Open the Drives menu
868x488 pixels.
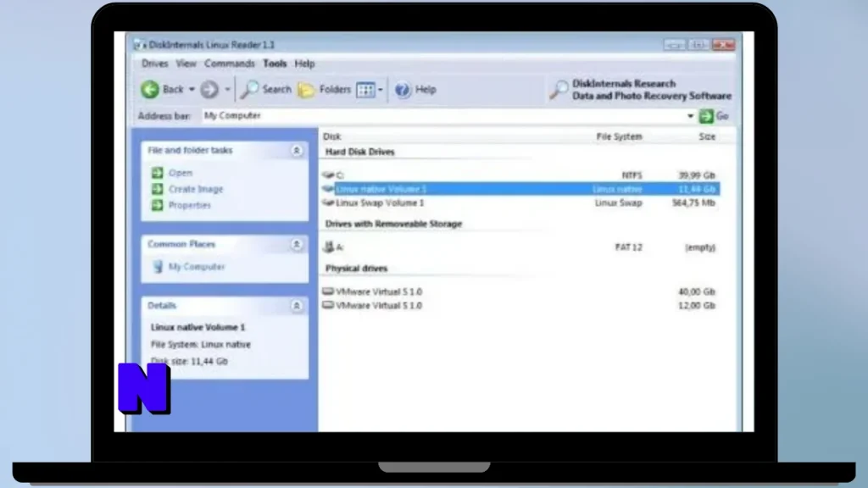(154, 64)
